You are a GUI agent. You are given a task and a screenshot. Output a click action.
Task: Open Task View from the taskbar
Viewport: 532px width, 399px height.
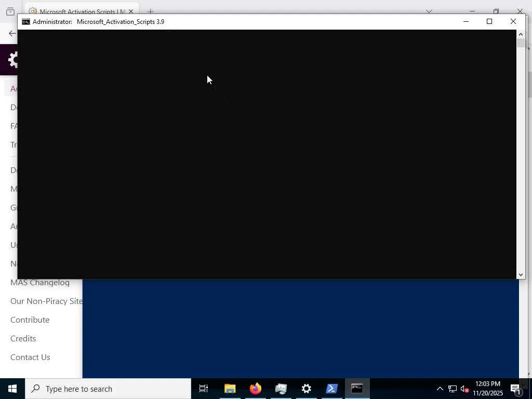(204, 389)
